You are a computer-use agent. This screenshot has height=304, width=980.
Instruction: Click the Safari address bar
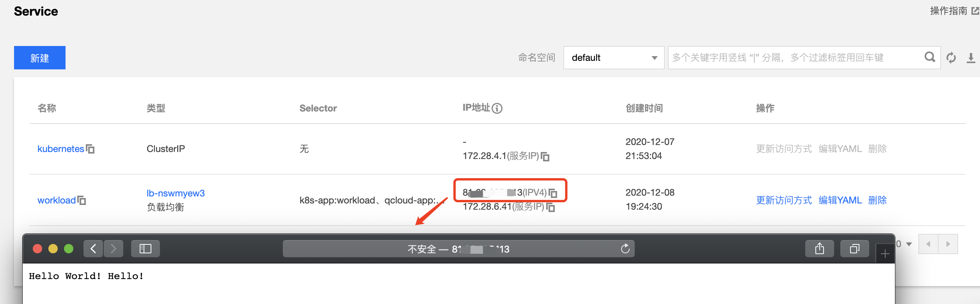pos(458,249)
